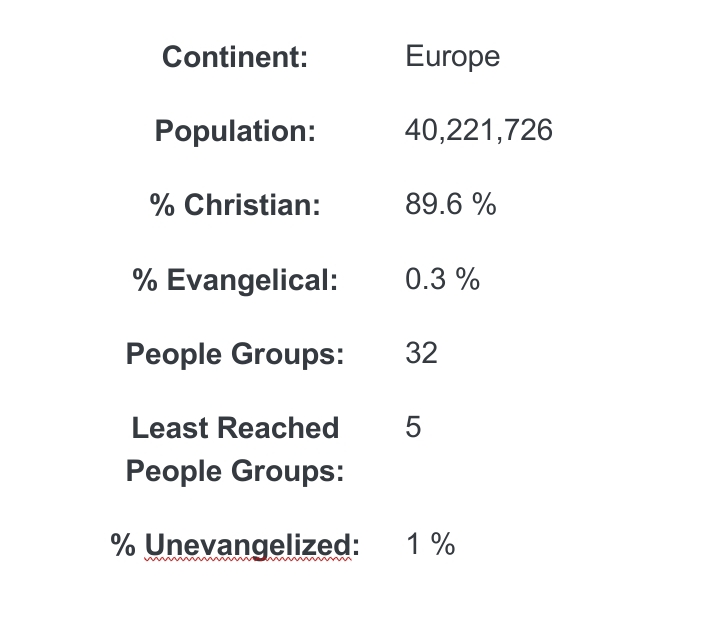Click the people groups value 32

point(421,353)
